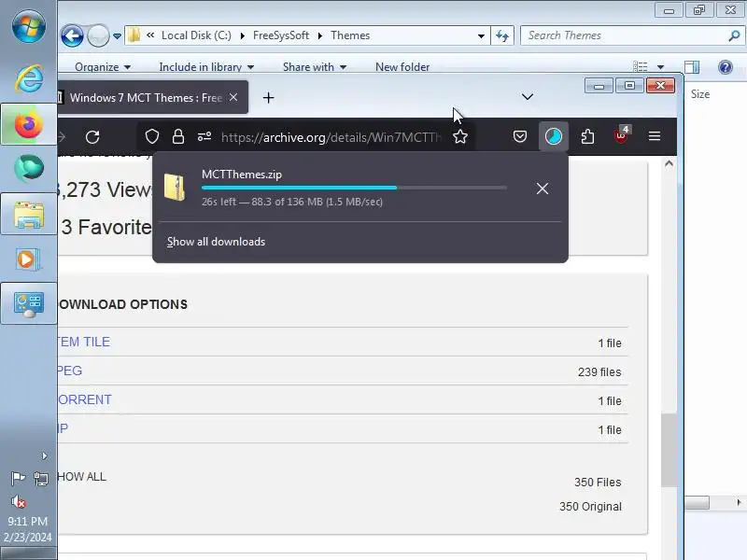Open Action Center flag tray icon
Image resolution: width=747 pixels, height=560 pixels.
18,478
